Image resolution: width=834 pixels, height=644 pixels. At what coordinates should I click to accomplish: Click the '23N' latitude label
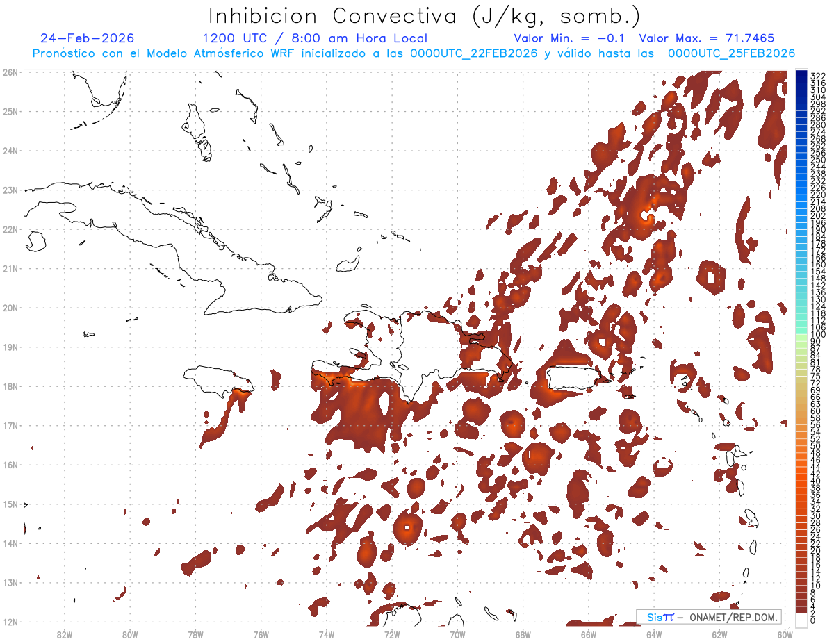click(10, 190)
